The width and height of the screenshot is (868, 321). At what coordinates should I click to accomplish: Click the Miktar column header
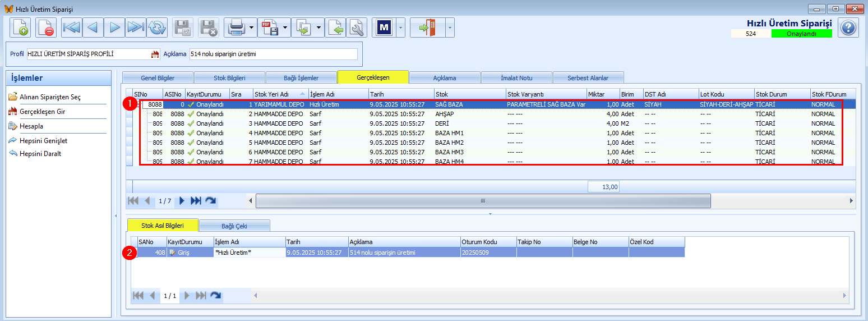pyautogui.click(x=603, y=94)
